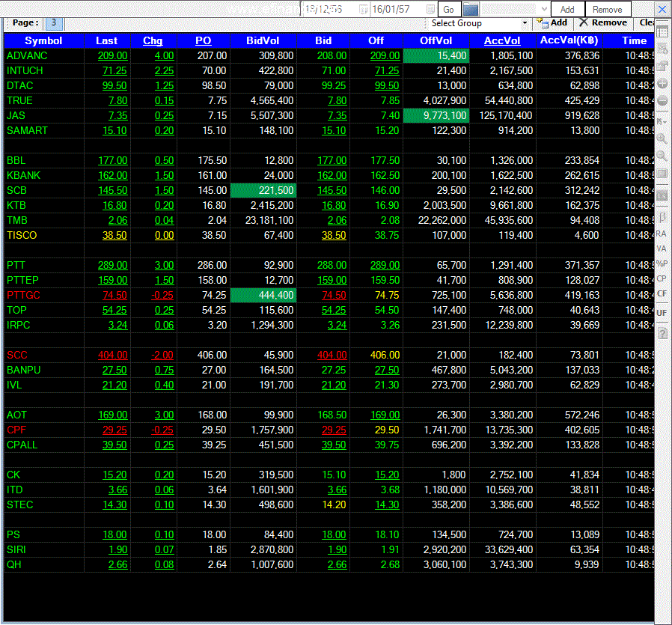Image resolution: width=672 pixels, height=625 pixels.
Task: Click ADVANC highlighted OffVol 15,400
Action: pyautogui.click(x=436, y=55)
